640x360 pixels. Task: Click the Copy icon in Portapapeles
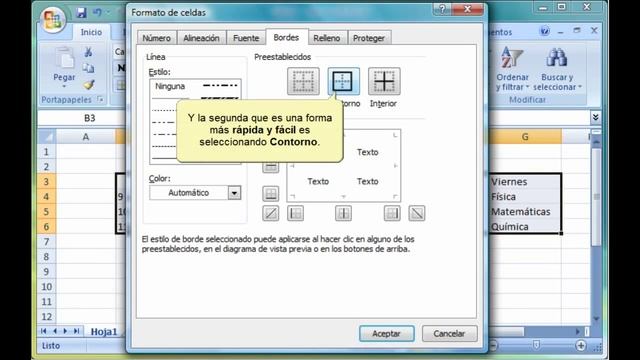(x=88, y=68)
